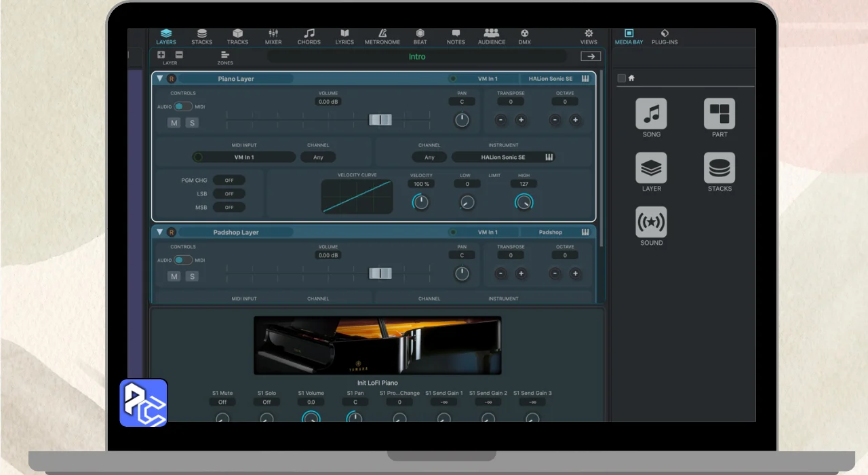868x475 pixels.
Task: Tick the checkbox beside the home icon
Action: [621, 79]
